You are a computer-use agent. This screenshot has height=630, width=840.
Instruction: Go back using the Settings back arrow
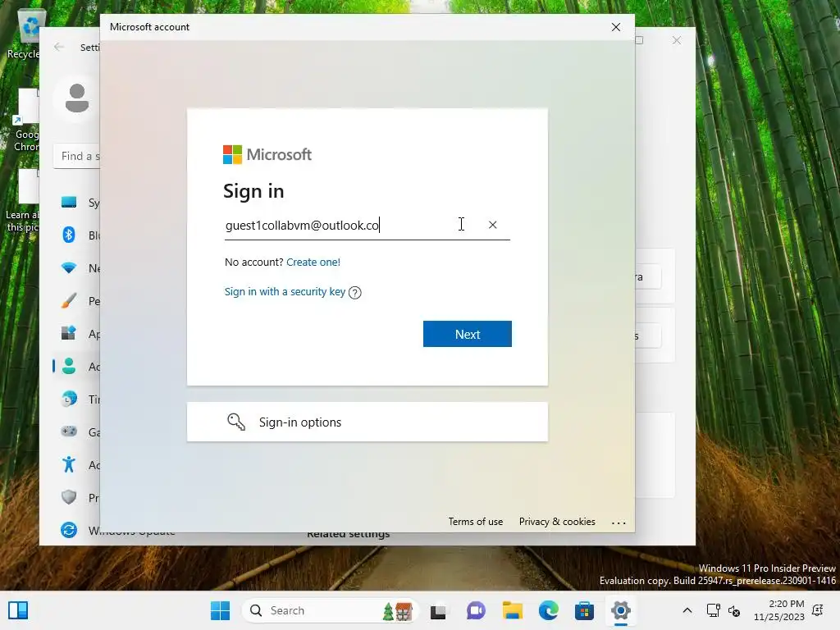coord(59,47)
